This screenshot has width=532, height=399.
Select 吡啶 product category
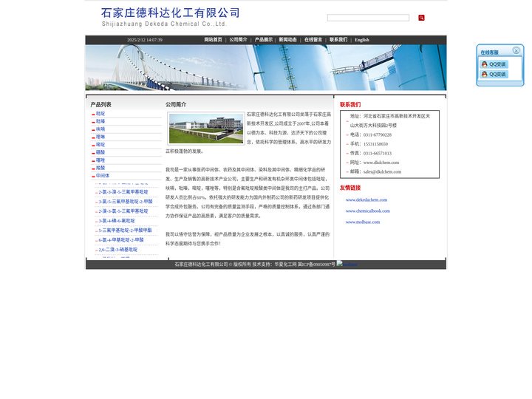pos(100,114)
